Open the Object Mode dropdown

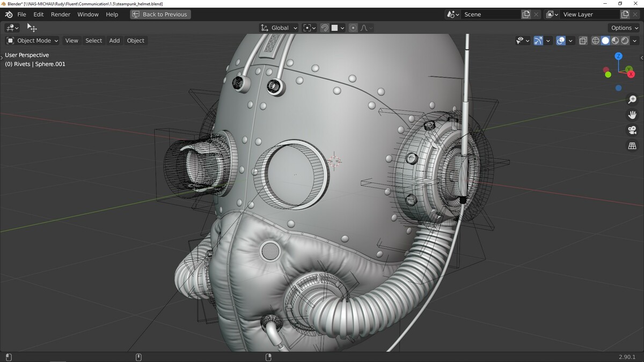point(32,41)
